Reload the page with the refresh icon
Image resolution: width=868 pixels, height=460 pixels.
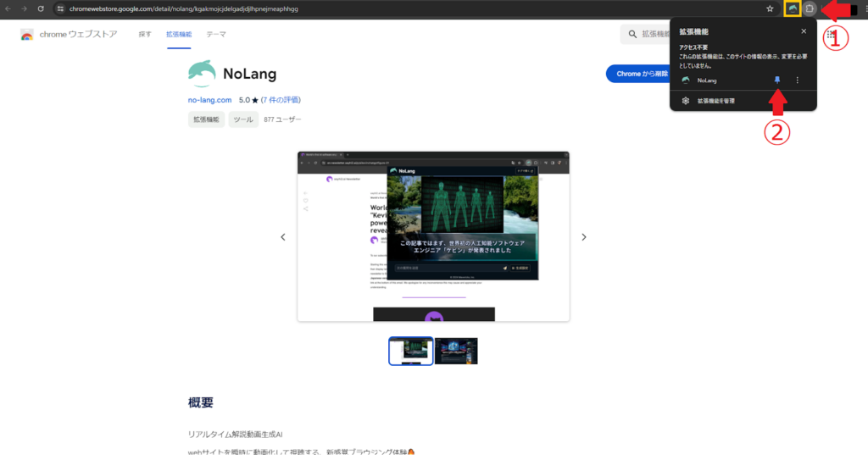(41, 8)
